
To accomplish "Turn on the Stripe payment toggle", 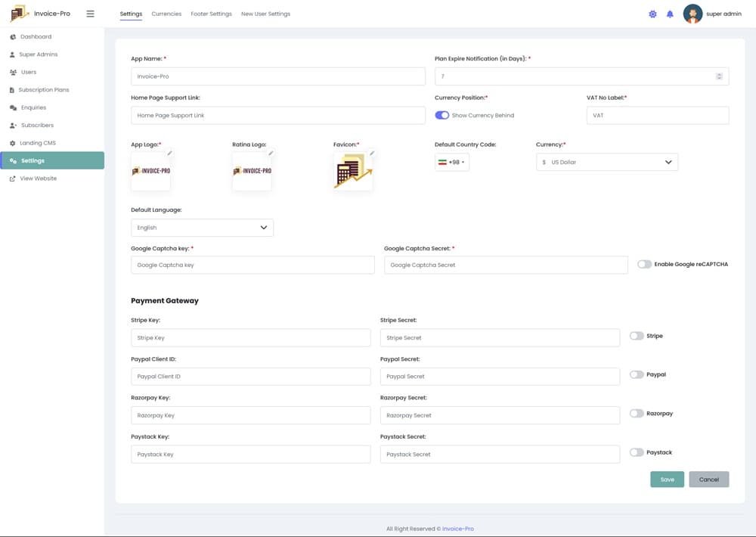I will (637, 336).
